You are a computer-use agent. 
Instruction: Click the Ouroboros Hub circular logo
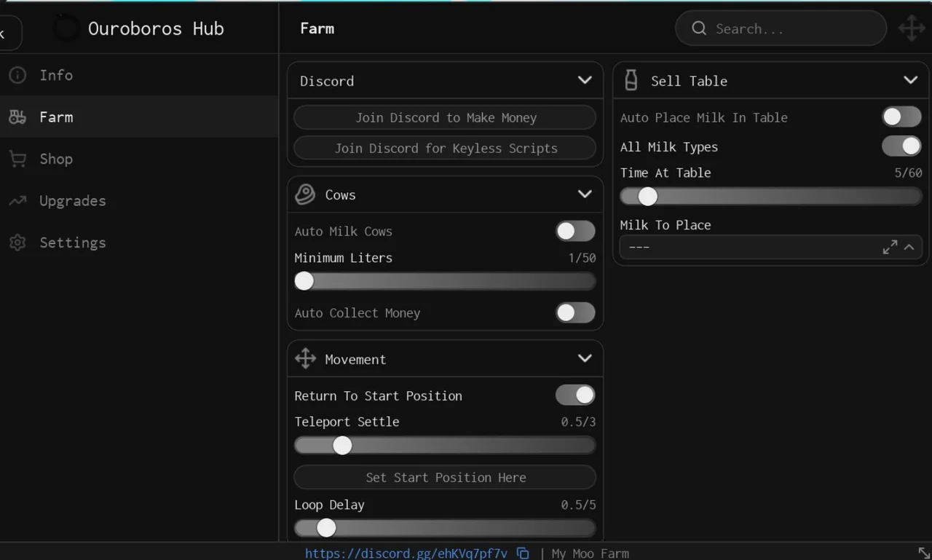click(66, 29)
